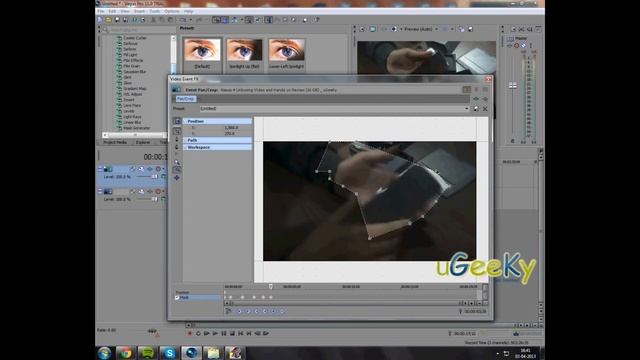Select Normal Edit tool in Pan/Crop sidebar
Screen dimensions: 640x360
pos(177,131)
